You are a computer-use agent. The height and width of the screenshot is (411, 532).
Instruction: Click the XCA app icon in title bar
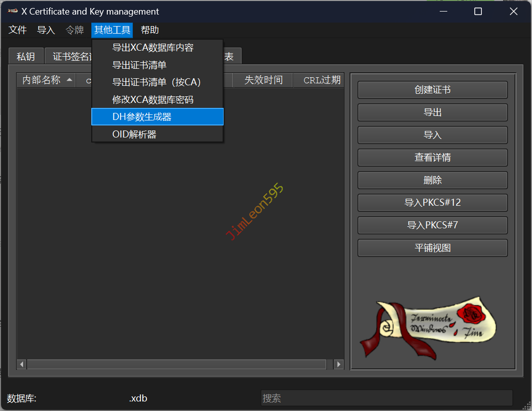[x=13, y=11]
